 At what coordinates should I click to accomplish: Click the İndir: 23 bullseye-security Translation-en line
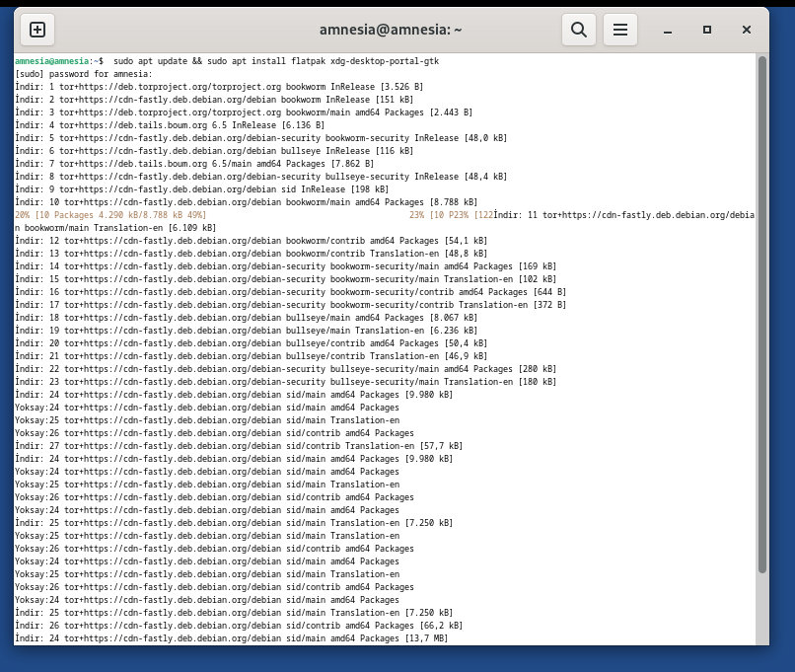[x=285, y=382]
